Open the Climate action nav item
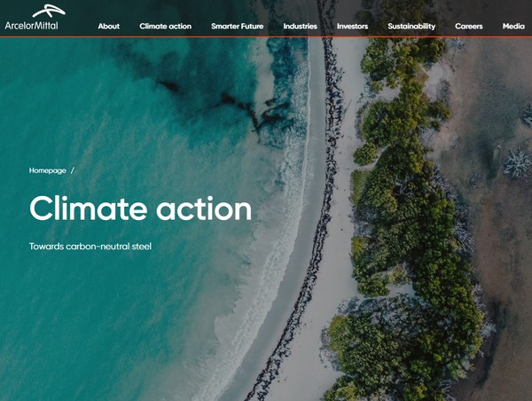This screenshot has height=401, width=532. (x=165, y=26)
